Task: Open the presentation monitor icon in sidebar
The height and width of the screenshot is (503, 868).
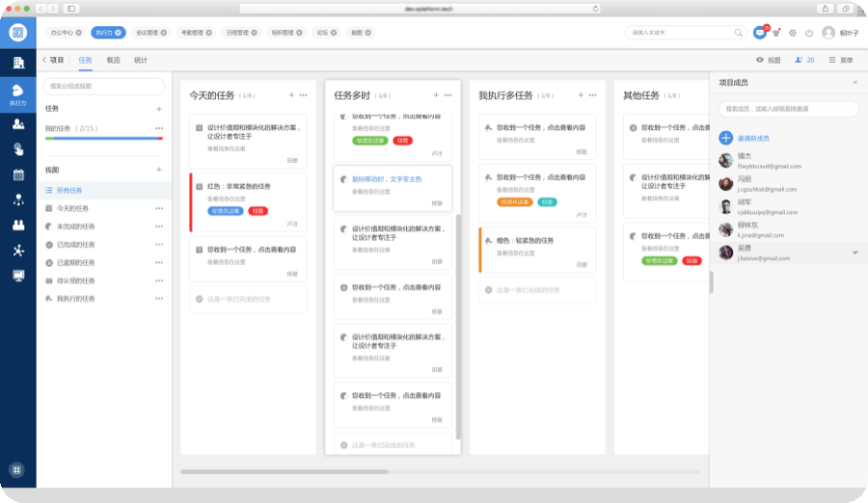Action: (x=18, y=276)
